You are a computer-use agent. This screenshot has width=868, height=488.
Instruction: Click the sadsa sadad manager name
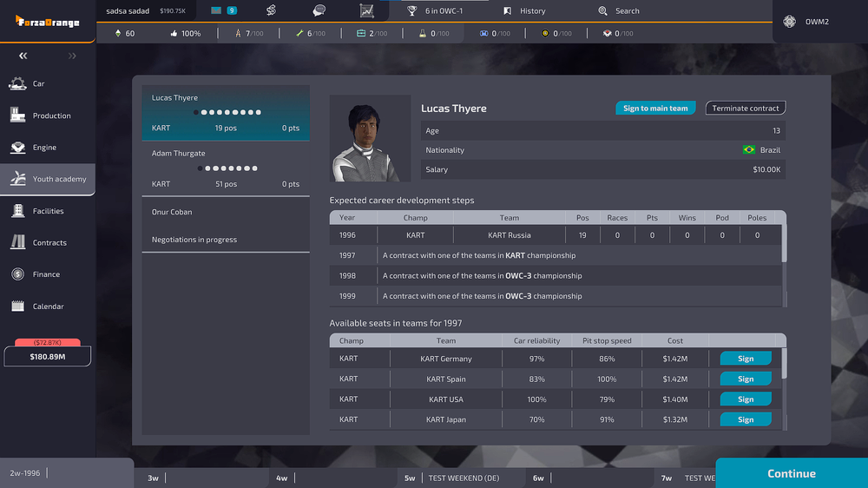click(128, 10)
